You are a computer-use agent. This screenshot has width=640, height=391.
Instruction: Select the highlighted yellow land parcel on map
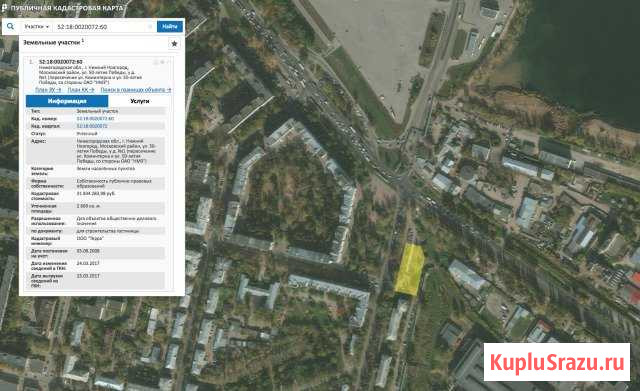coord(409,270)
